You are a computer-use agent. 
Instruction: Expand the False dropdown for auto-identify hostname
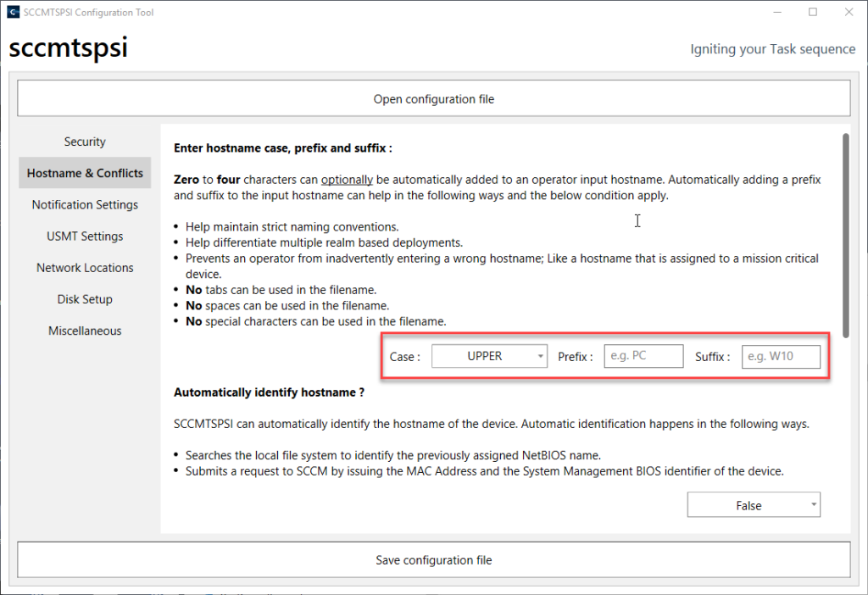pos(753,505)
